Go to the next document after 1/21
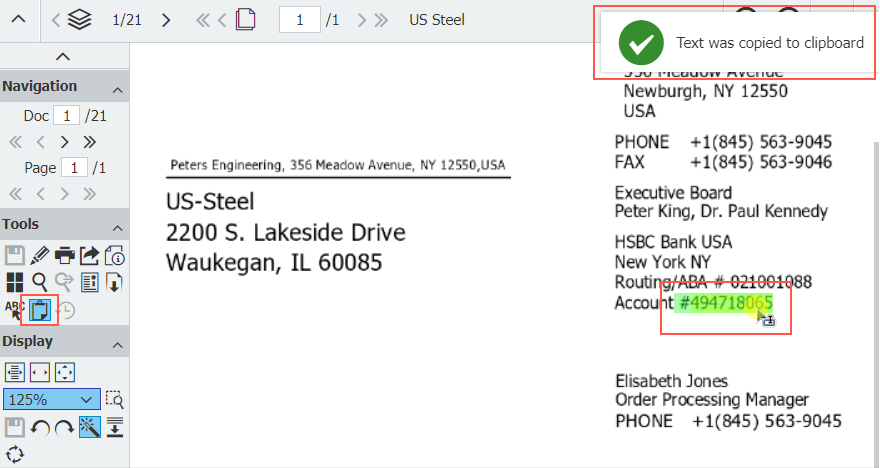880x468 pixels. tap(166, 20)
